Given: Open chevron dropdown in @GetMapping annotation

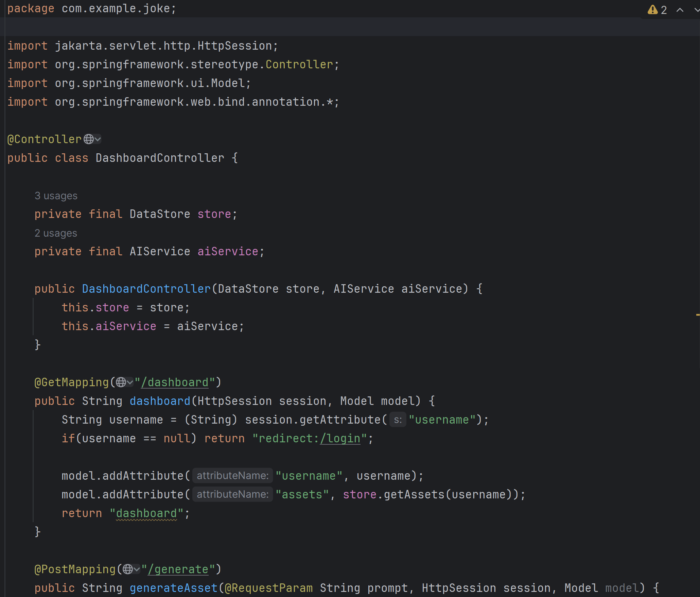Looking at the screenshot, I should pos(130,382).
